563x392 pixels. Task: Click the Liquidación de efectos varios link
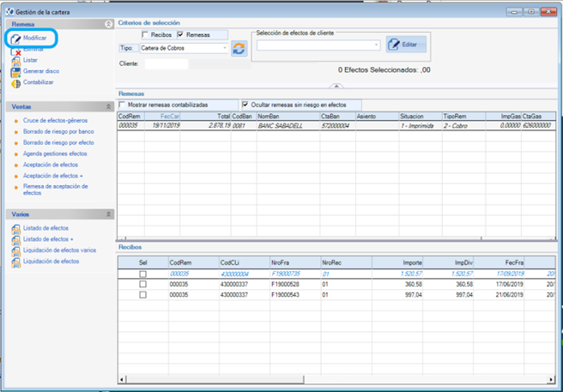click(x=59, y=250)
